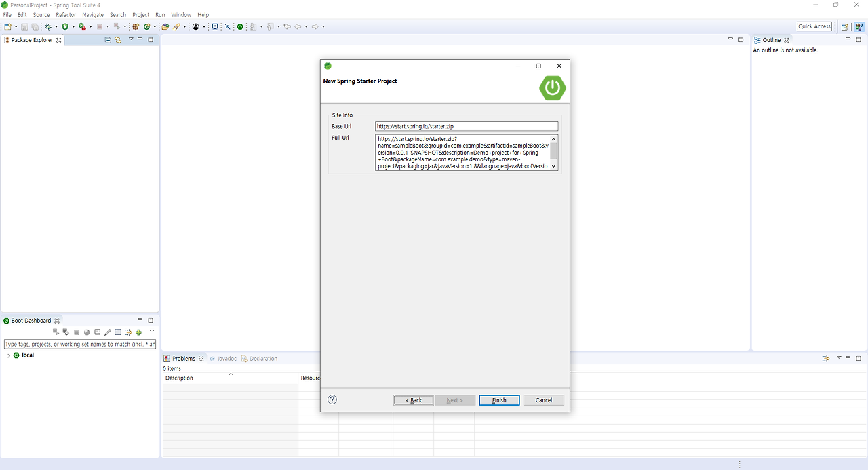Select the Java perspective icon
Screen dimensions: 868x470
pos(859,27)
